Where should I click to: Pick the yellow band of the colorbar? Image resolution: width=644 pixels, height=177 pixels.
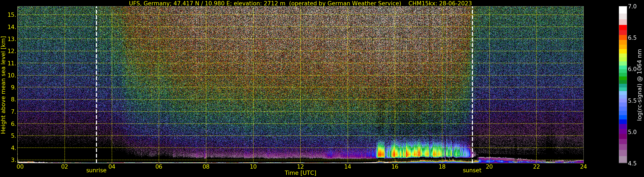(x=623, y=51)
